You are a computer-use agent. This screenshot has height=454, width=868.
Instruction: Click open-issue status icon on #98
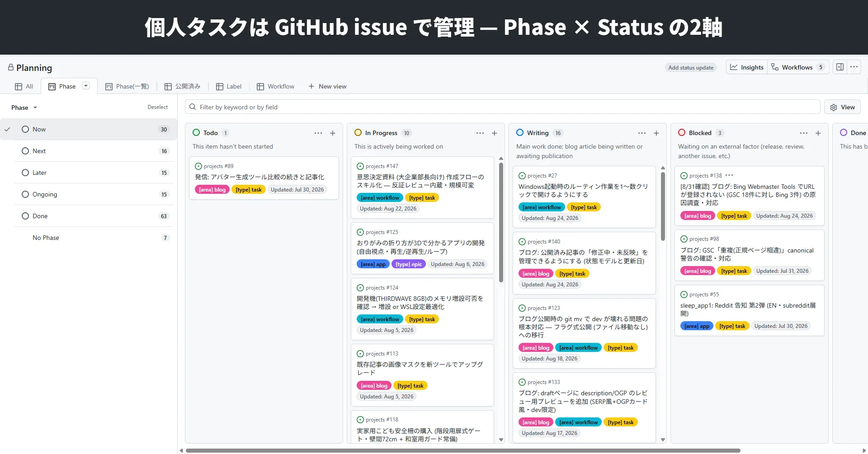point(684,239)
